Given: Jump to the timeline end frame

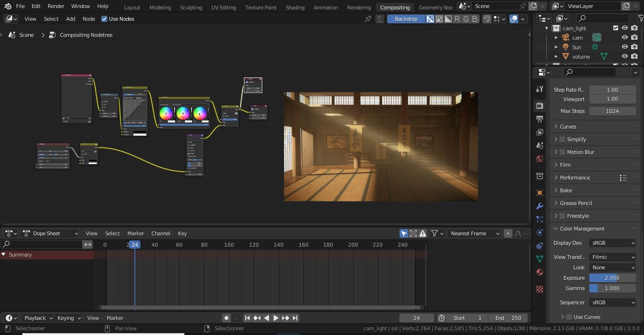Looking at the screenshot, I should tap(295, 318).
